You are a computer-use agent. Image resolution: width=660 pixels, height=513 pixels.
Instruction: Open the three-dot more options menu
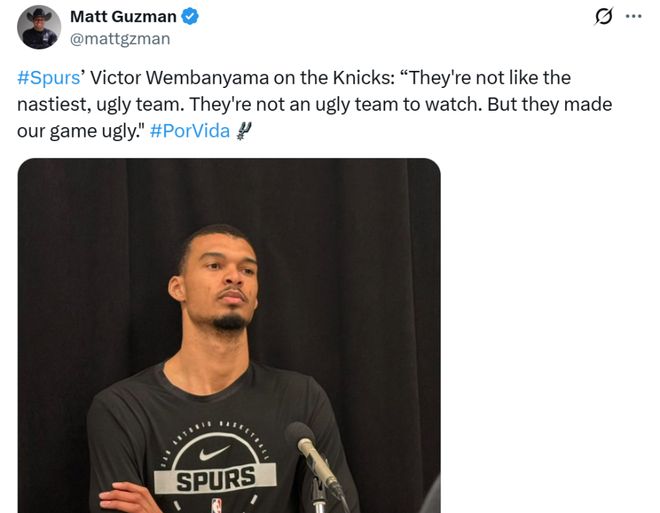(633, 17)
